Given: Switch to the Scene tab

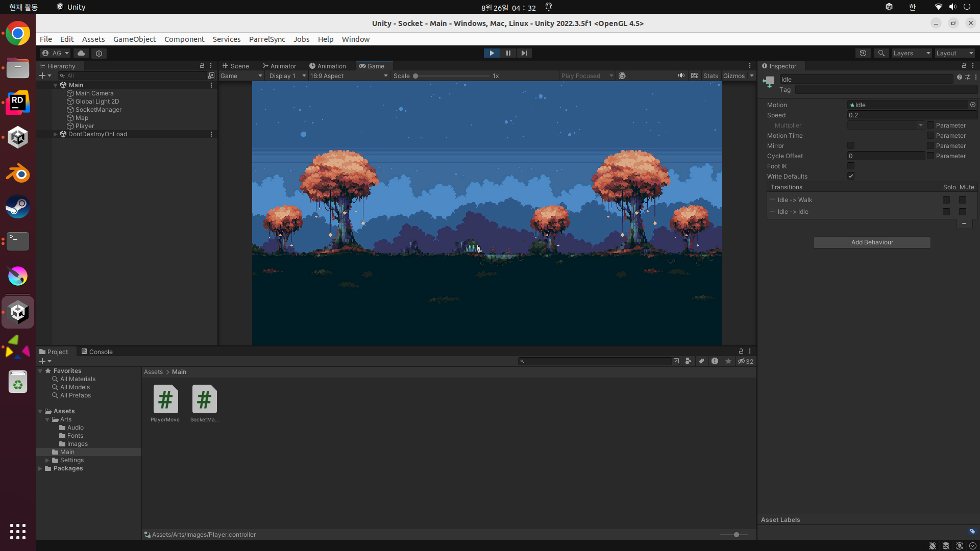Looking at the screenshot, I should coord(236,66).
